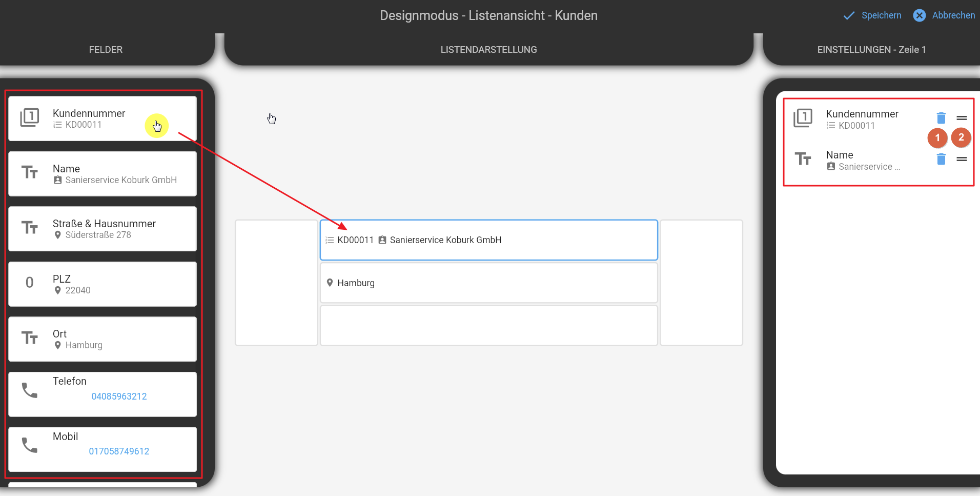The image size is (980, 496).
Task: Delete Kundennummer via trash icon in settings
Action: coord(941,118)
